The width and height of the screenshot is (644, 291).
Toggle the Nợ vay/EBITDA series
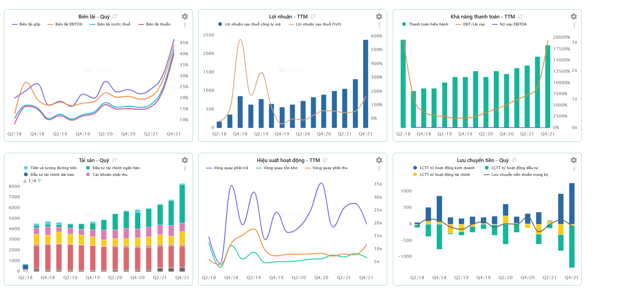click(509, 24)
